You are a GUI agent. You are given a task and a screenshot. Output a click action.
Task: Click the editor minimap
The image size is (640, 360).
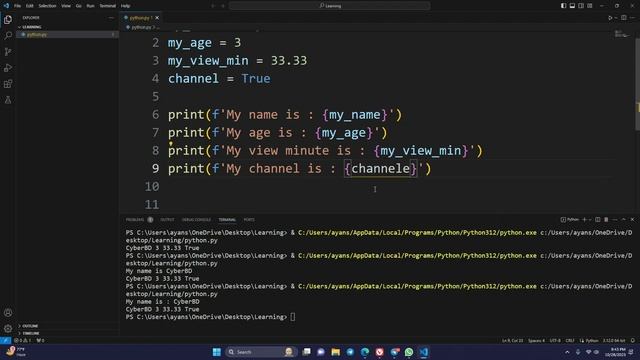click(622, 34)
